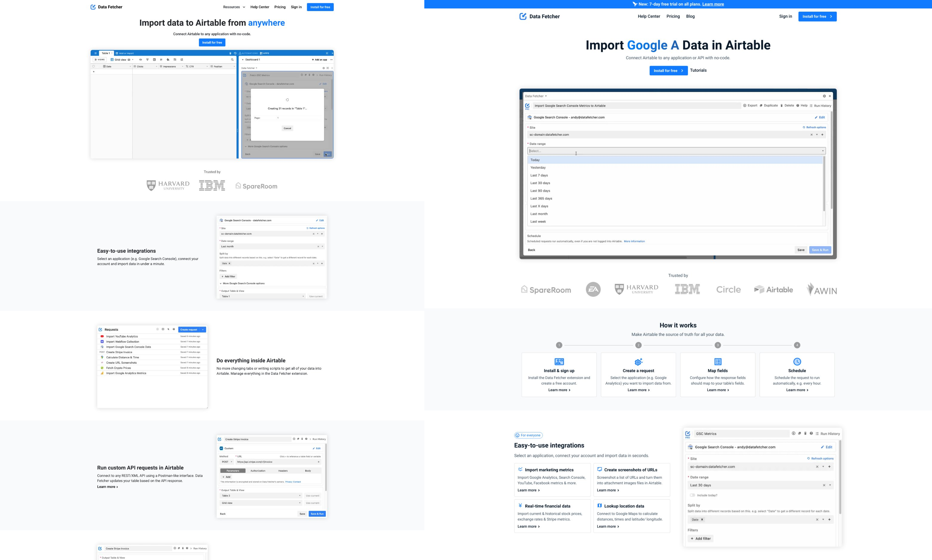Click the Create a request gear icon
932x560 pixels.
coord(639,362)
